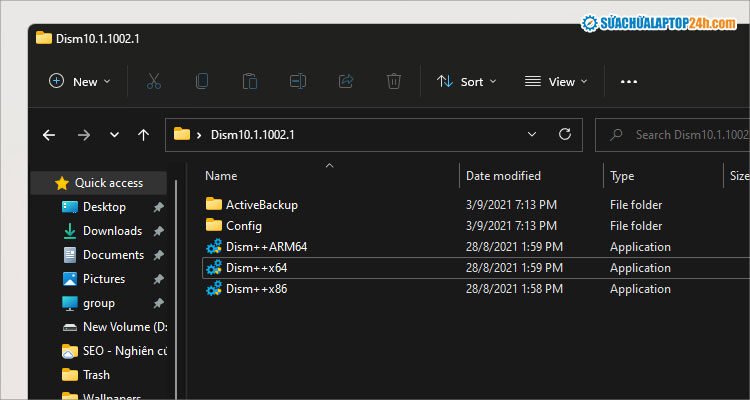Click the Paste clipboard icon
The image size is (750, 400).
[250, 81]
